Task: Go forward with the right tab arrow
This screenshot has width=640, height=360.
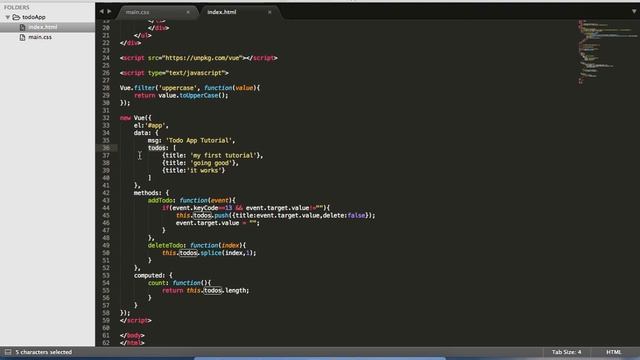Action: point(109,11)
